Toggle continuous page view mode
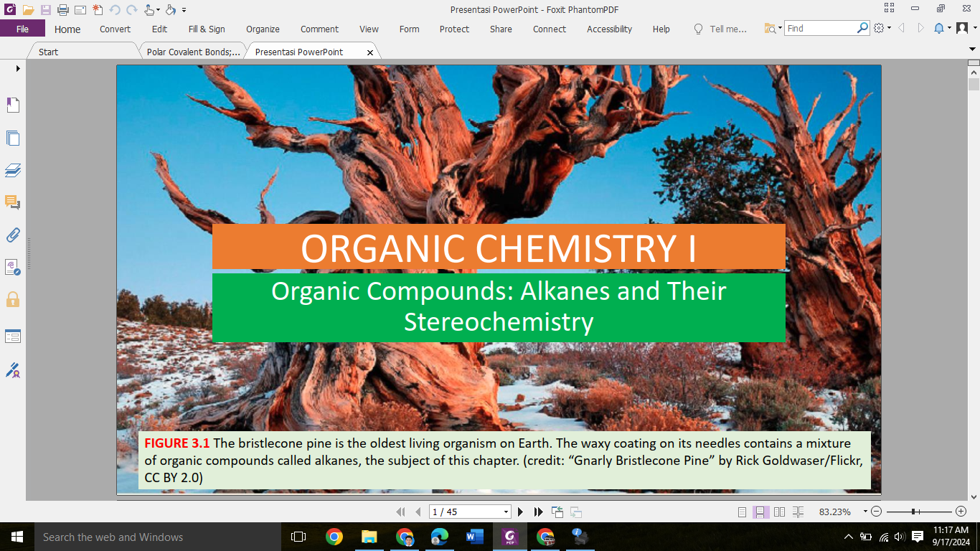The image size is (980, 551). [760, 512]
